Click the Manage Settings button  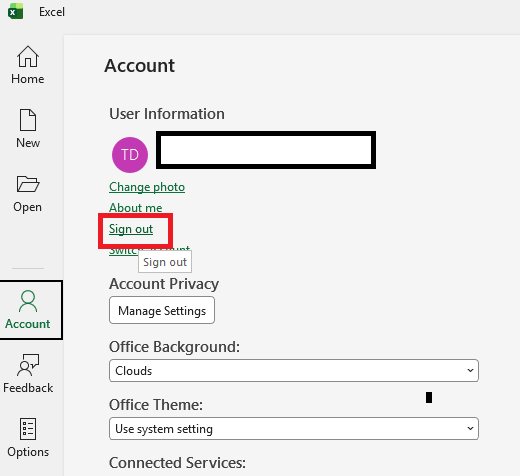coord(162,310)
